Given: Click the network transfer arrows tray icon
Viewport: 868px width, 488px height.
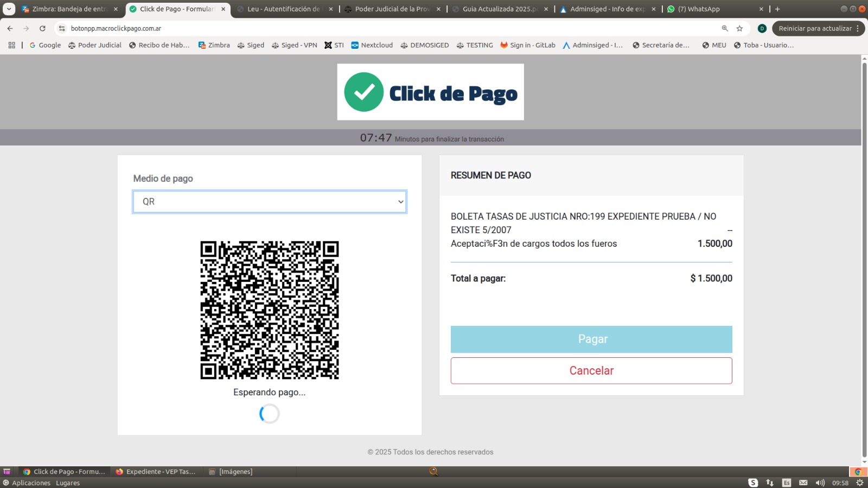Looking at the screenshot, I should click(x=770, y=483).
